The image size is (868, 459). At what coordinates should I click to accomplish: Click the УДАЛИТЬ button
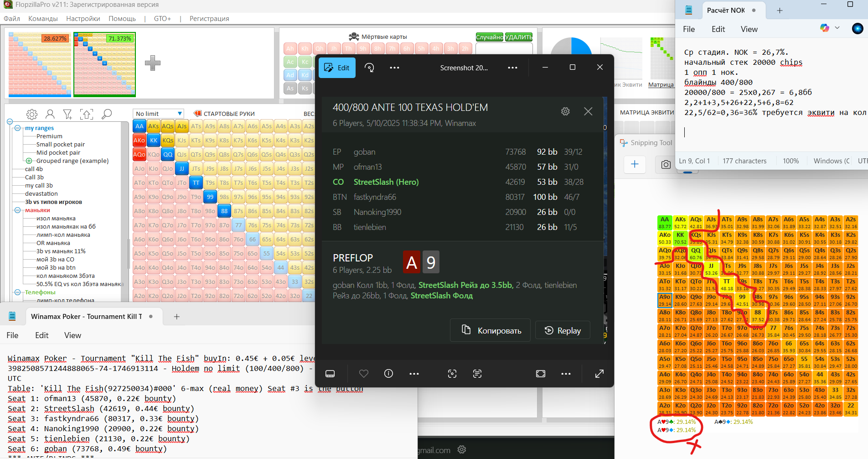(519, 37)
